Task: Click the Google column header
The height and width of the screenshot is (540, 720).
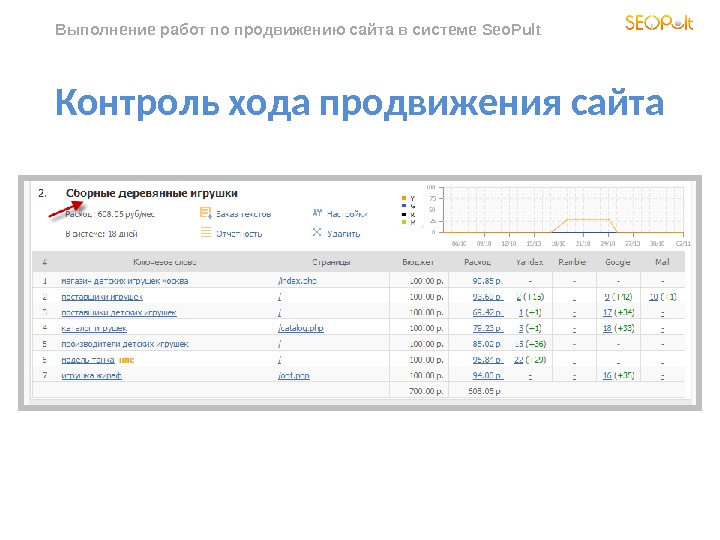Action: (x=618, y=262)
